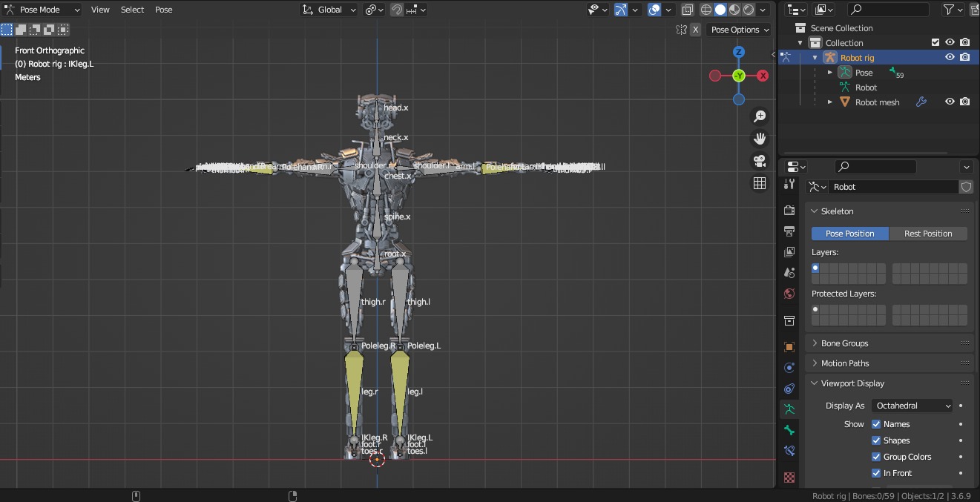Image resolution: width=980 pixels, height=502 pixels.
Task: Toggle viewport gizmos display
Action: coord(621,10)
